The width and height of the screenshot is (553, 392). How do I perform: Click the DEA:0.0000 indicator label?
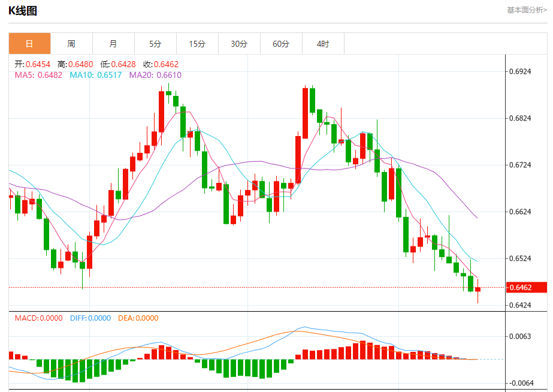138,318
